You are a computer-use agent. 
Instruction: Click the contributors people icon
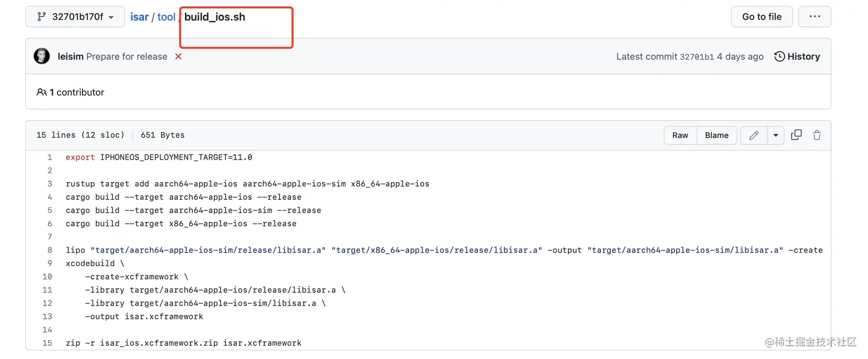click(41, 92)
